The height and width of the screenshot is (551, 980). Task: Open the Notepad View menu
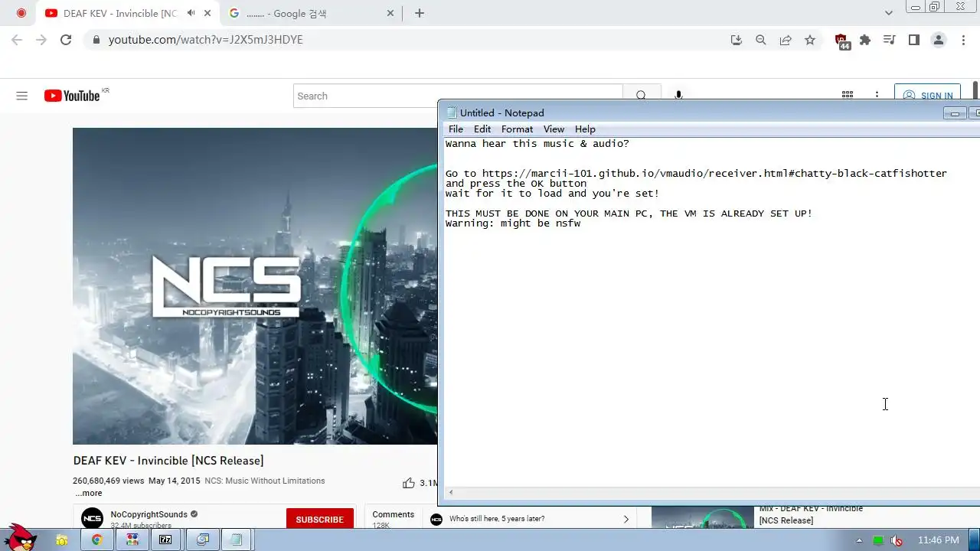point(554,129)
